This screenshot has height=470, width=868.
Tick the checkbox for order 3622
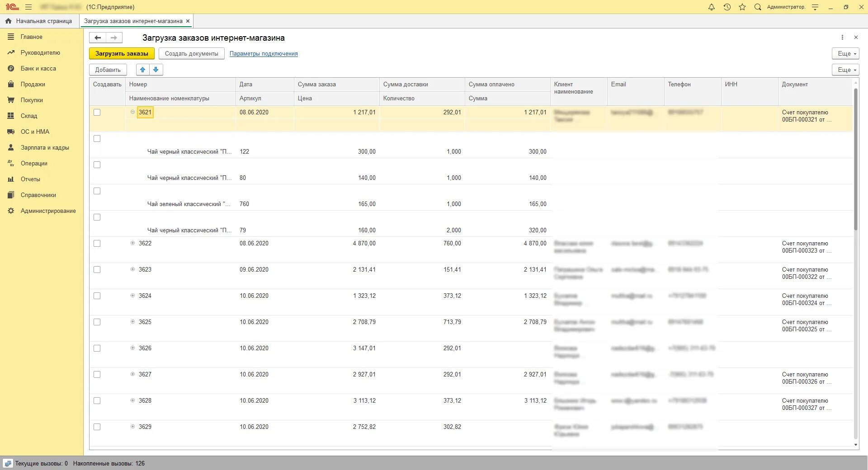97,244
